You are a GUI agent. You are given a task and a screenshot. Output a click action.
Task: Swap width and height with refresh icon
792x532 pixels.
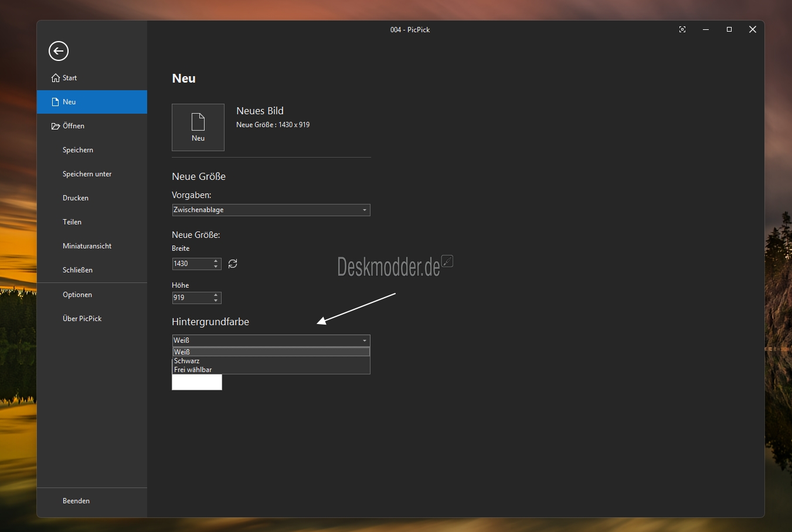[233, 264]
